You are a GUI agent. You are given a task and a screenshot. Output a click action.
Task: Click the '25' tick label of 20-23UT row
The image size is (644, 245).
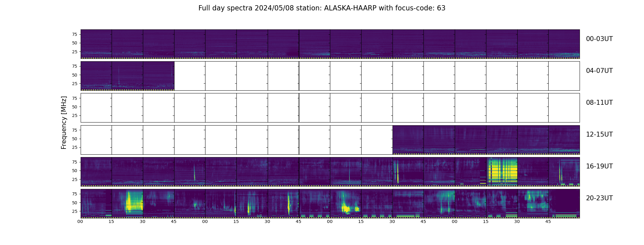(x=75, y=211)
